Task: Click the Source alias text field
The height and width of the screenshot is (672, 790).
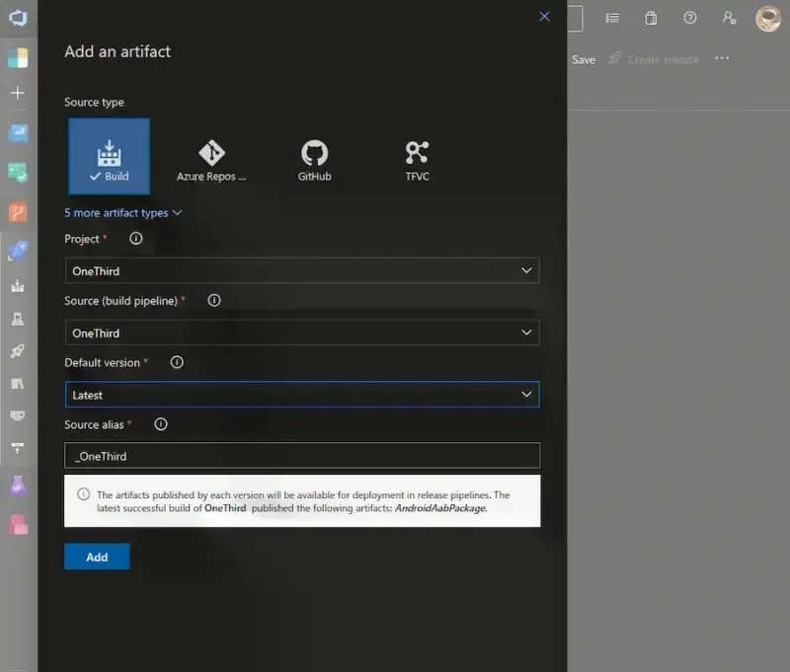Action: [302, 456]
